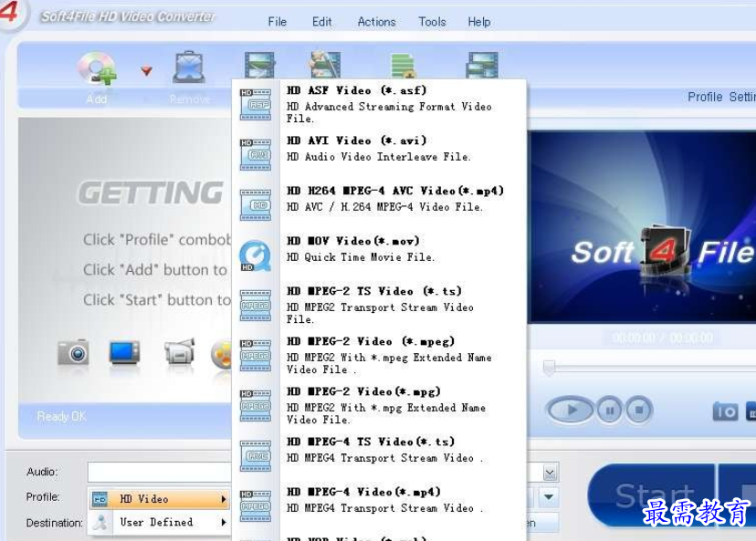Image resolution: width=756 pixels, height=541 pixels.
Task: Select HD MOV Video (*.mov) format
Action: click(x=379, y=255)
